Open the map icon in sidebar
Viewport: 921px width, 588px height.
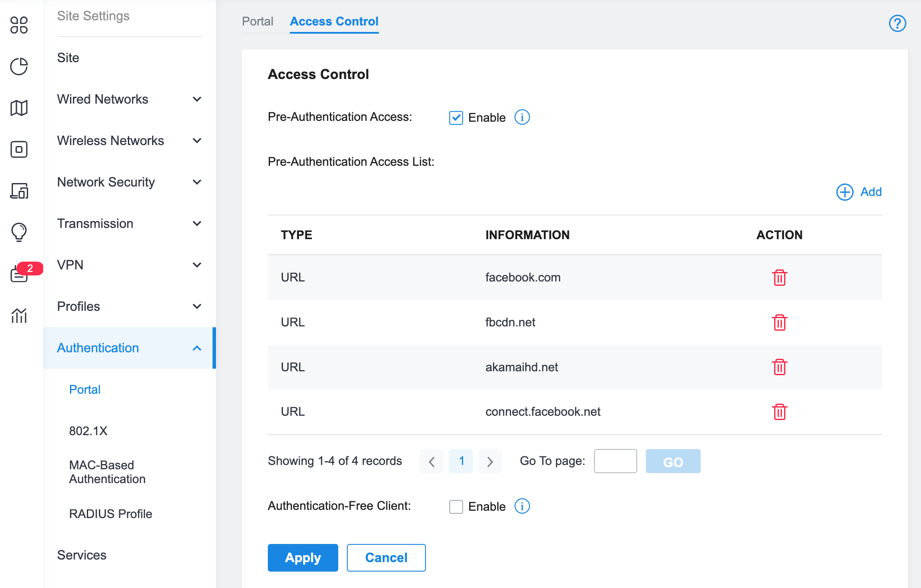click(x=19, y=108)
